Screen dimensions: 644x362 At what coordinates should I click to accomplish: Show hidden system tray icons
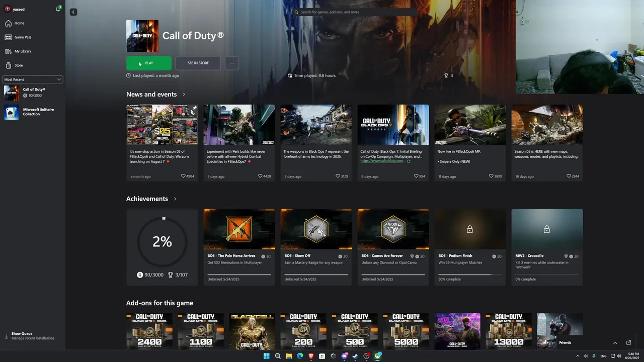tap(577, 356)
